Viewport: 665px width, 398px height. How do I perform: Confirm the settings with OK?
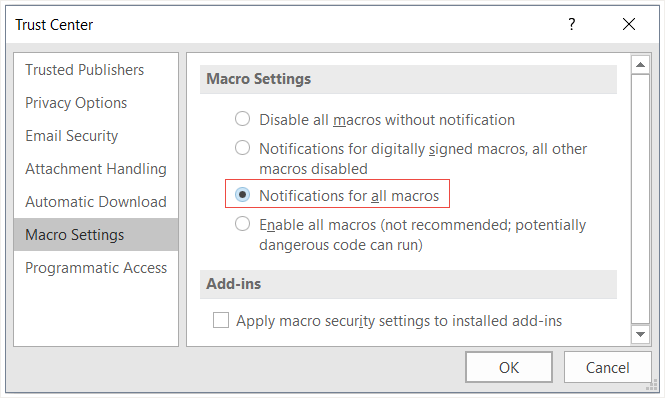(x=509, y=367)
